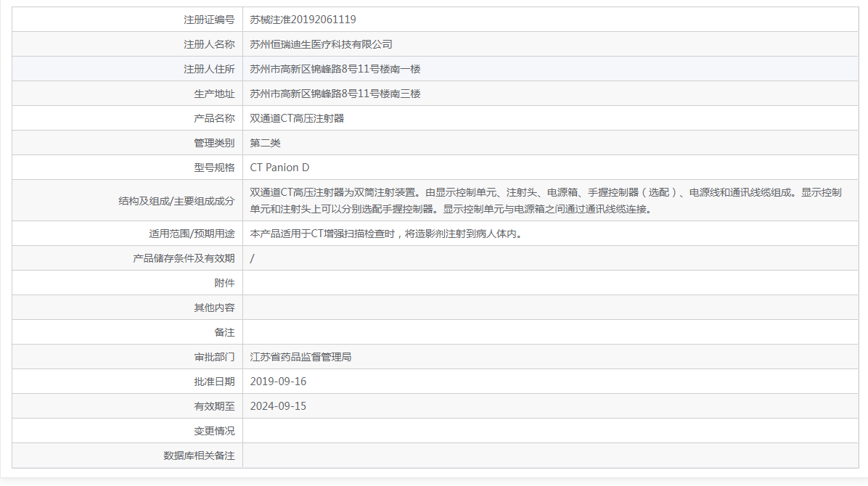Select the intended use text 本产品适用于CT增强扫描检查时
This screenshot has width=868, height=486.
323,234
